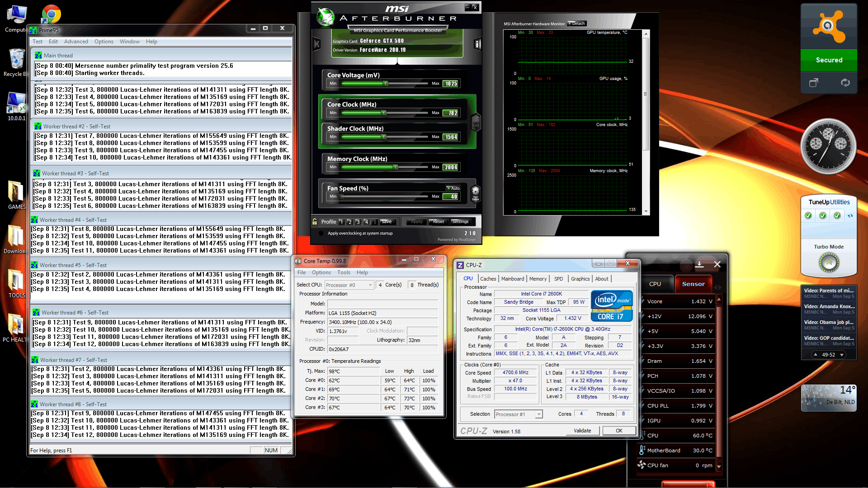
Task: Click the Afterburner info (i) icon
Action: pos(477,44)
